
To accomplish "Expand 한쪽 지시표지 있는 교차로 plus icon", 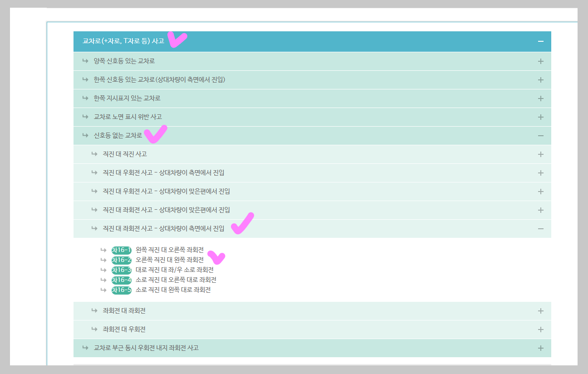I will [540, 98].
